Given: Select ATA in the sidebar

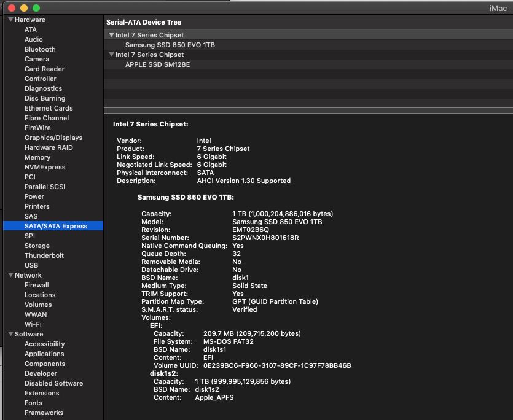Looking at the screenshot, I should [31, 29].
